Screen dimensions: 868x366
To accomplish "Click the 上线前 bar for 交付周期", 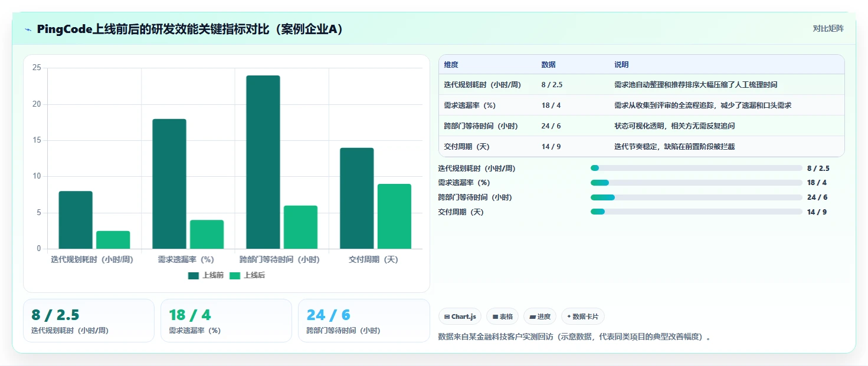I will pyautogui.click(x=357, y=198).
